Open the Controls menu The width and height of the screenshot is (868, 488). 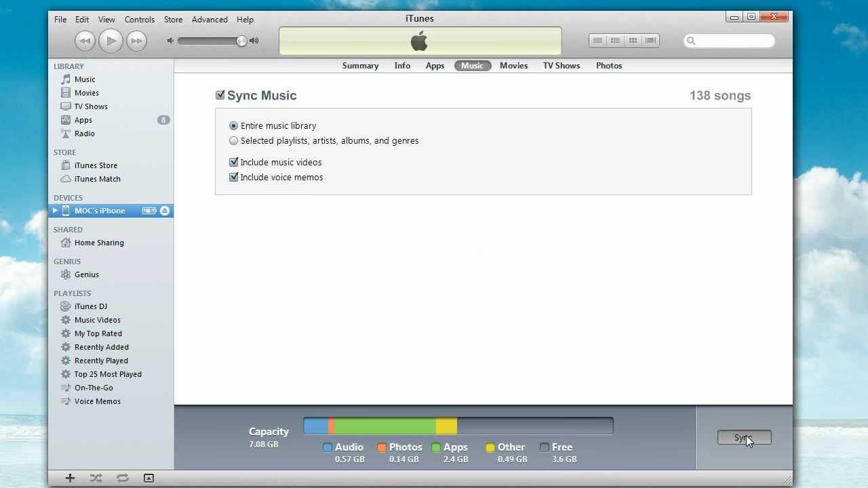coord(140,20)
